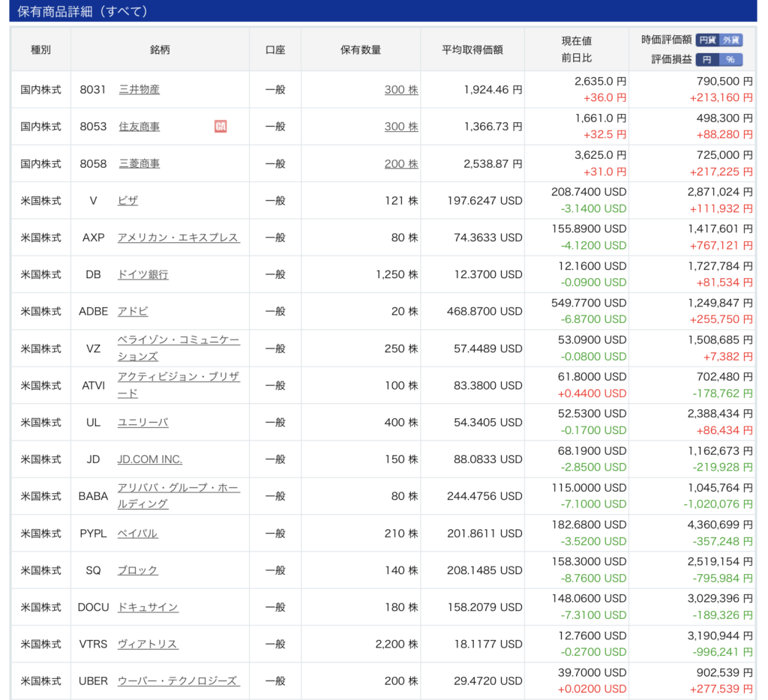Image resolution: width=768 pixels, height=700 pixels.
Task: Click the 300 株 quantity for 三井物産
Action: (x=401, y=90)
